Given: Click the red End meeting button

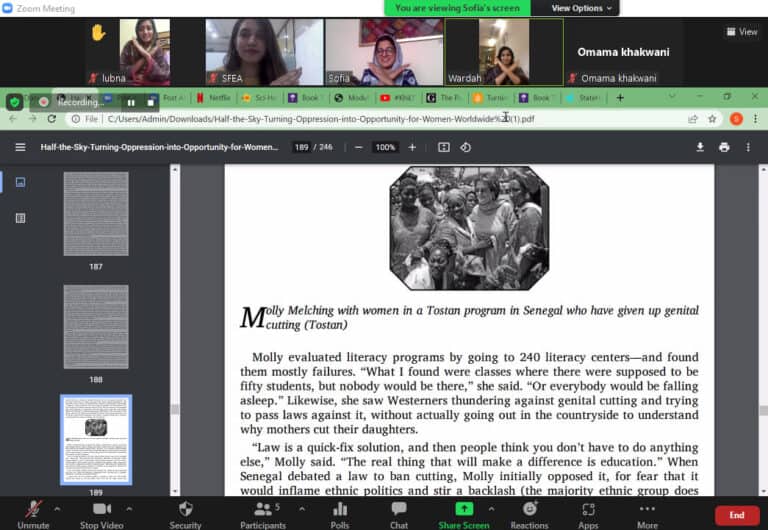Looking at the screenshot, I should [x=737, y=515].
